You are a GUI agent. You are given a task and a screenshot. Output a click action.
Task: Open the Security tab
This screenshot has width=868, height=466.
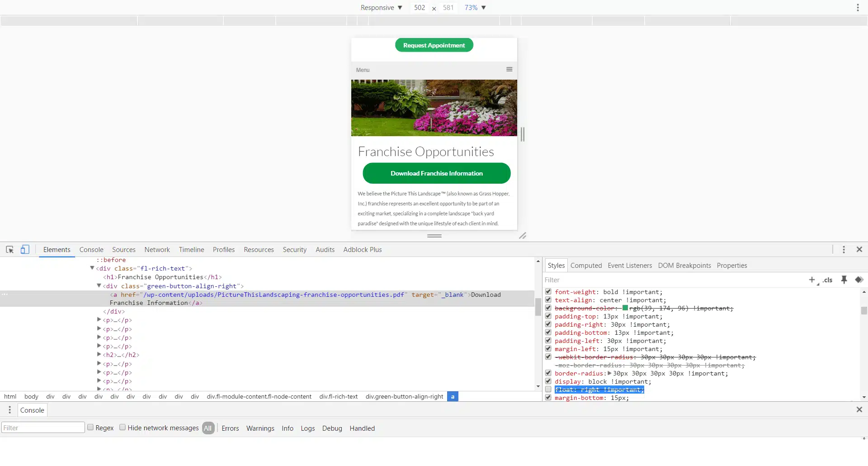pos(295,250)
